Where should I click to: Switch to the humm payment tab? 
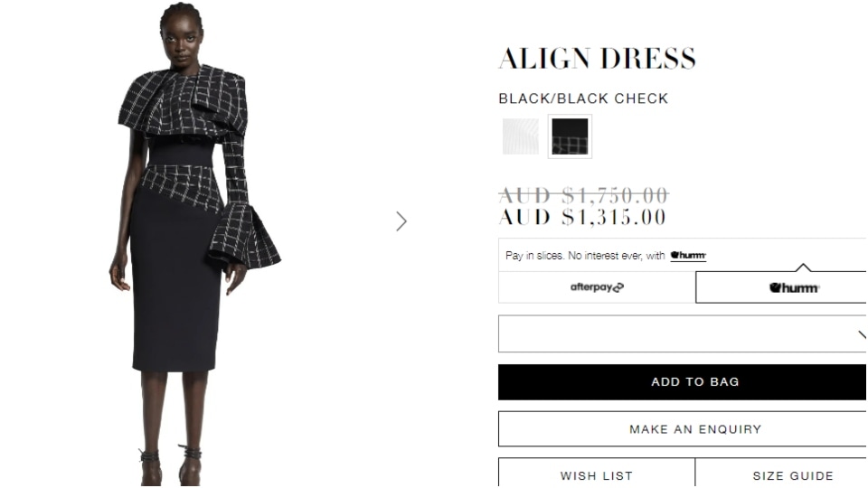[781, 287]
